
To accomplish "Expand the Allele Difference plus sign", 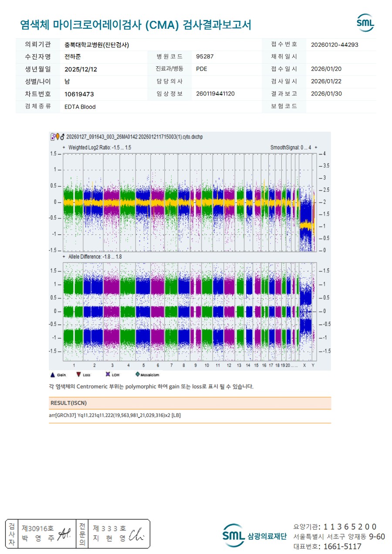I will pyautogui.click(x=64, y=257).
